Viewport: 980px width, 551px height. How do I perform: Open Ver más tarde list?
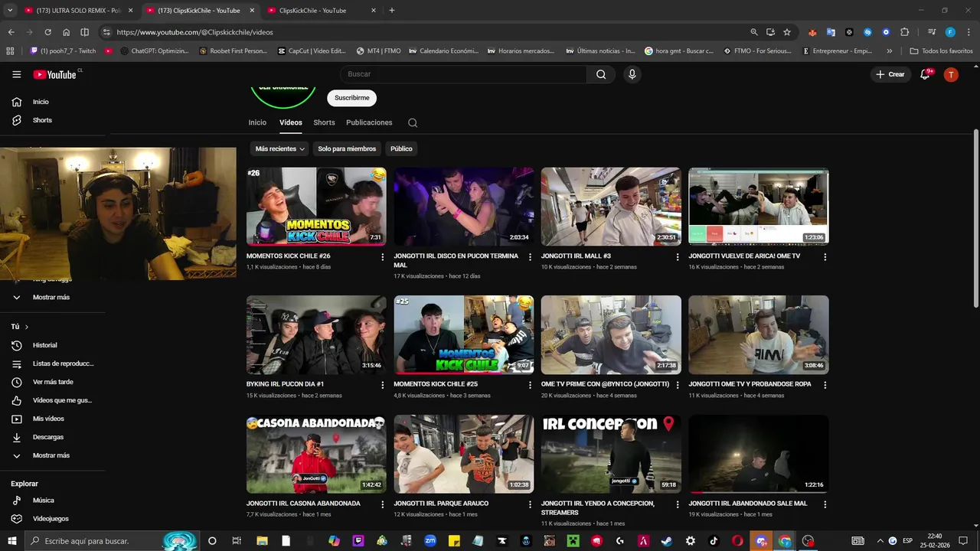tap(53, 382)
